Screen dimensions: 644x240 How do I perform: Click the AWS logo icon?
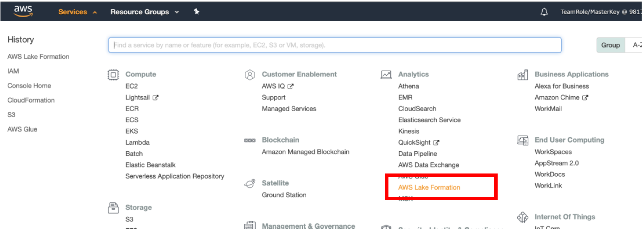(23, 11)
